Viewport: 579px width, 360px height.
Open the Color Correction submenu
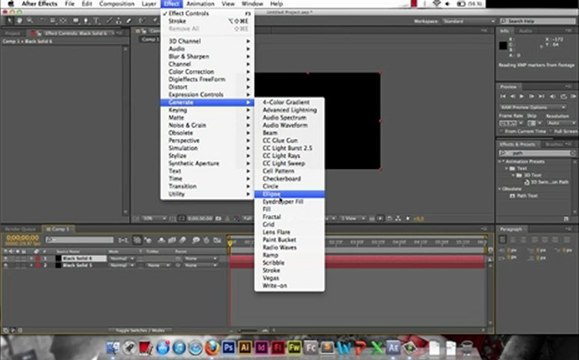[x=207, y=72]
